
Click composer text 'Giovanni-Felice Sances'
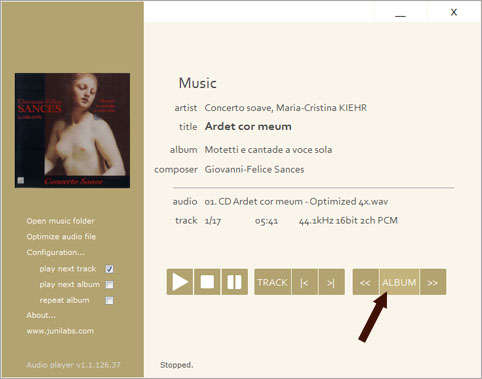(x=254, y=169)
